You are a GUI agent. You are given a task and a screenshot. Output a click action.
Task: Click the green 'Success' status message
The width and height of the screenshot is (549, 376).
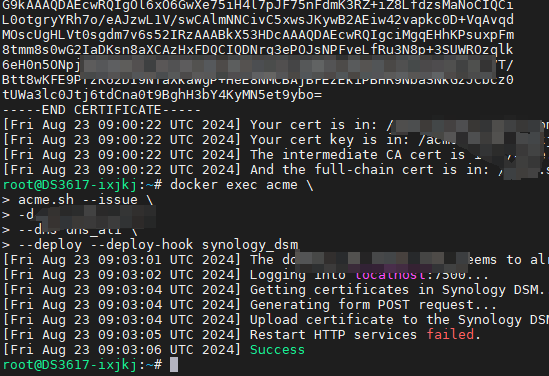coord(277,350)
